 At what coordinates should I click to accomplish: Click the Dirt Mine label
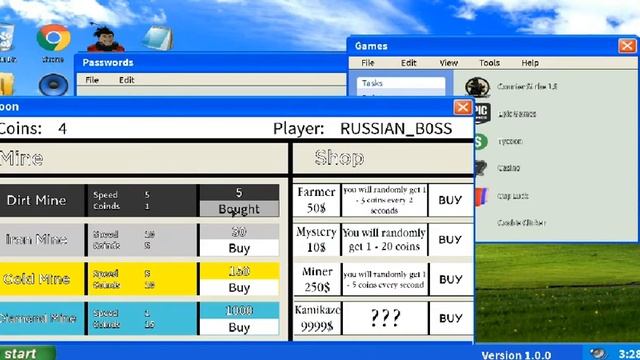coord(37,200)
